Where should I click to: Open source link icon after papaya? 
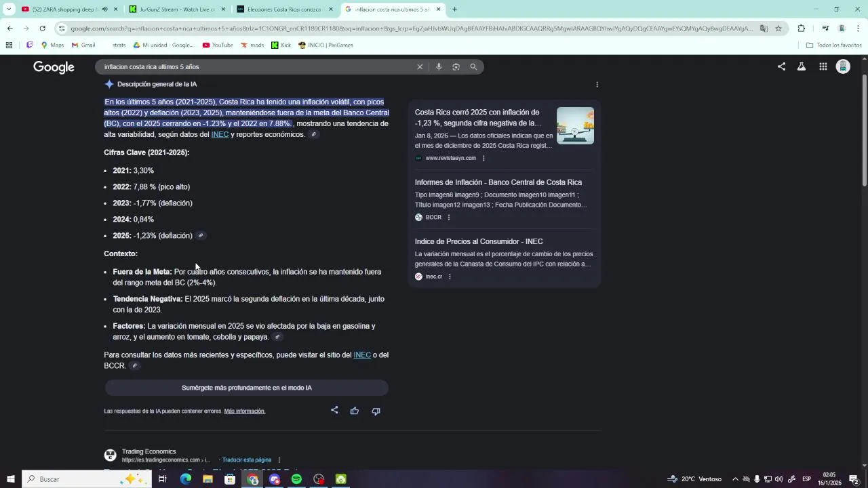(277, 337)
